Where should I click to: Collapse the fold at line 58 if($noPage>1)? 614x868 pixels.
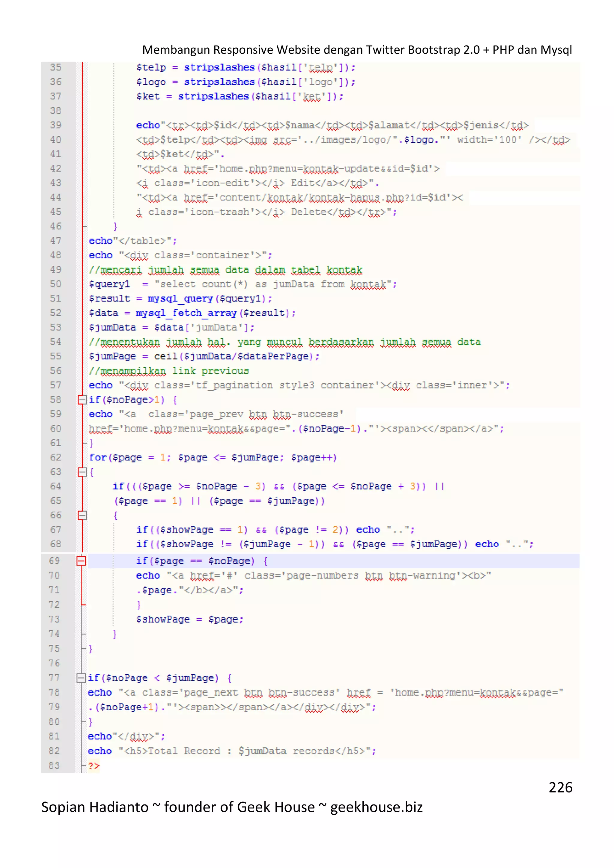82,400
